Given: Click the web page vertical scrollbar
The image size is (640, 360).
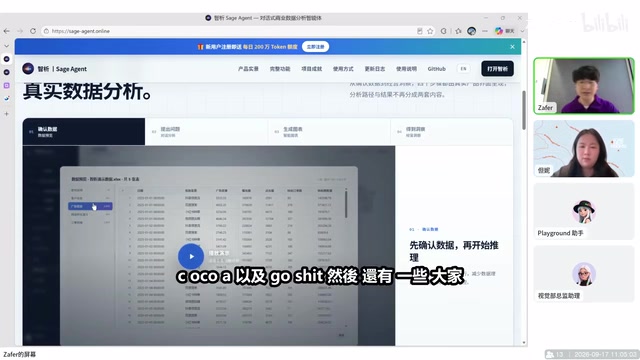Looking at the screenshot, I should click(524, 110).
